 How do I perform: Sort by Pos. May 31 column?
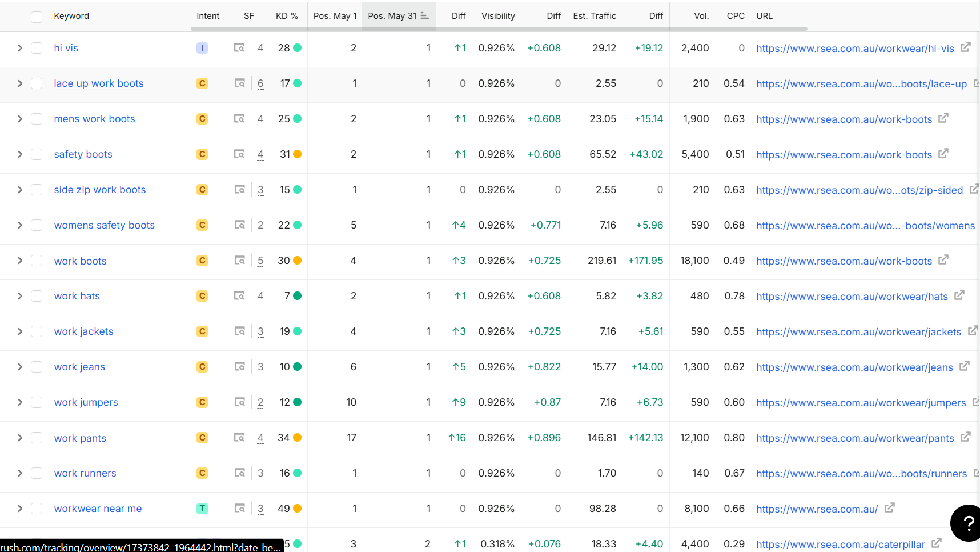tap(398, 16)
